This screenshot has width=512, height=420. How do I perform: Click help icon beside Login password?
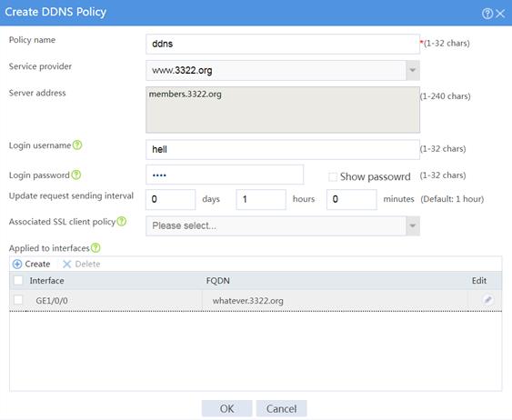tap(76, 175)
